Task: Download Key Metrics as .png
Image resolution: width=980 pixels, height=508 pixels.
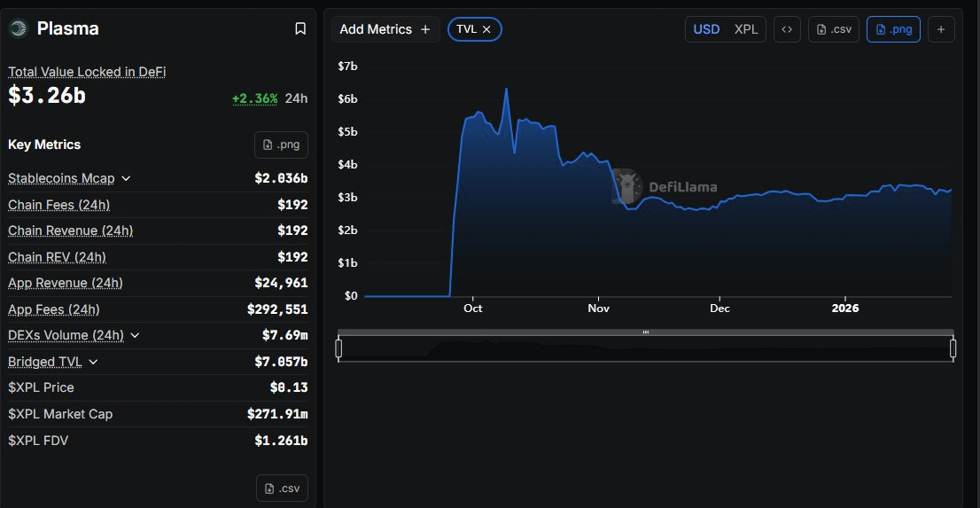Action: click(x=282, y=145)
